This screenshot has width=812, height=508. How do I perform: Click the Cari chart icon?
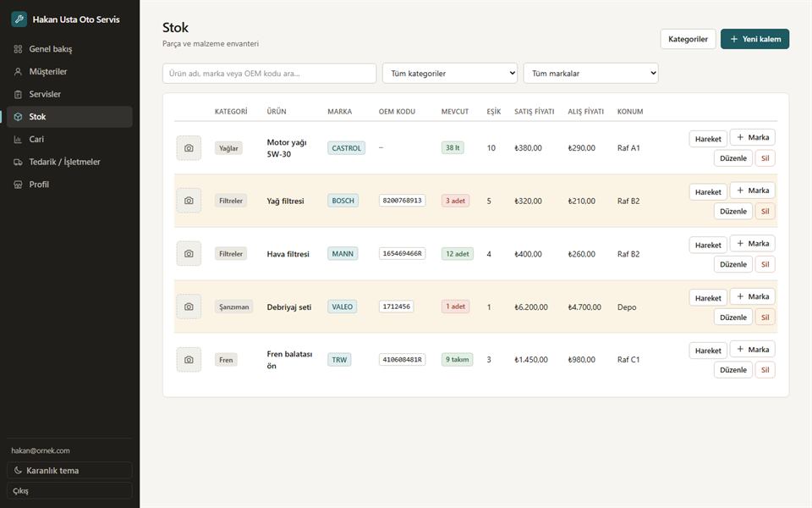pyautogui.click(x=18, y=140)
